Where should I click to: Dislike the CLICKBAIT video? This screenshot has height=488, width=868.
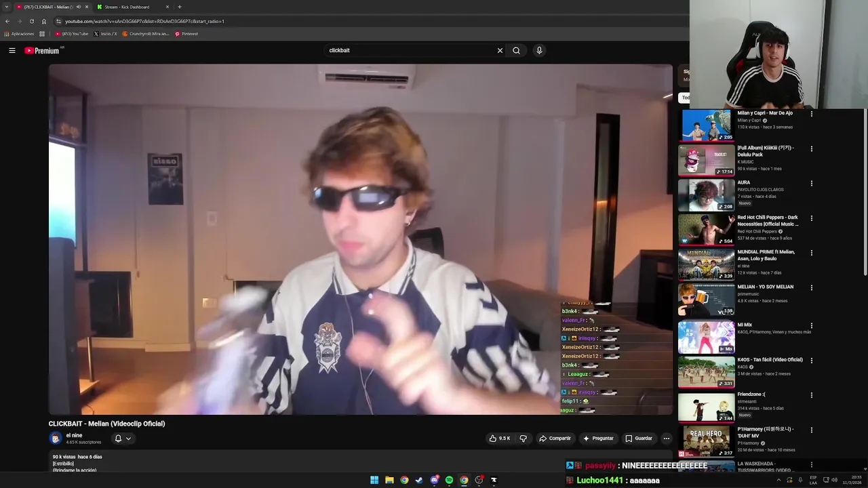(523, 439)
